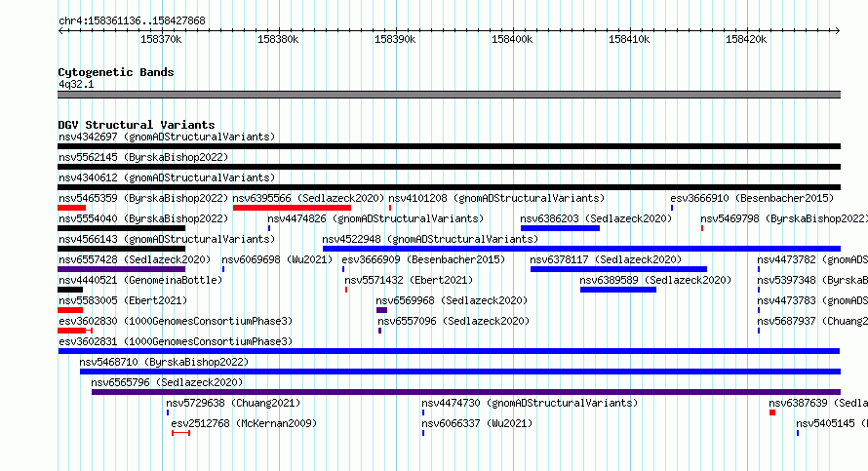868x471 pixels.
Task: Click the nsv6565796 Sedlazeck2020 label
Action: point(167,382)
